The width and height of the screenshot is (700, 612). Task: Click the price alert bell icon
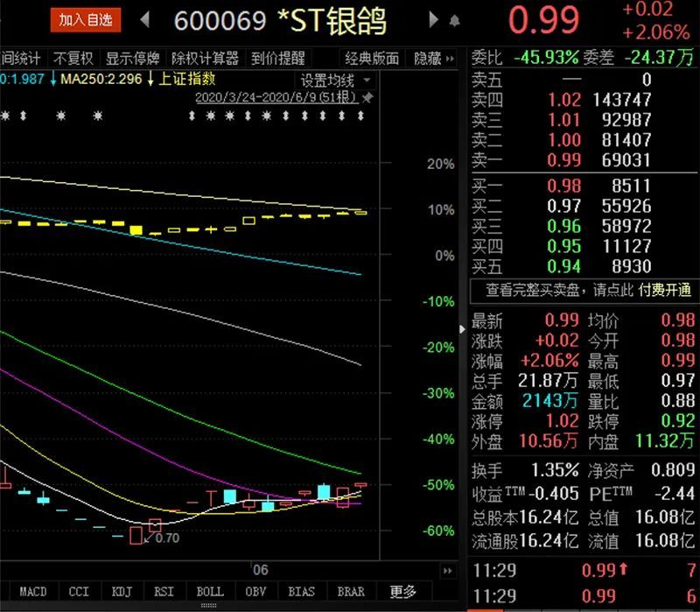(x=454, y=20)
